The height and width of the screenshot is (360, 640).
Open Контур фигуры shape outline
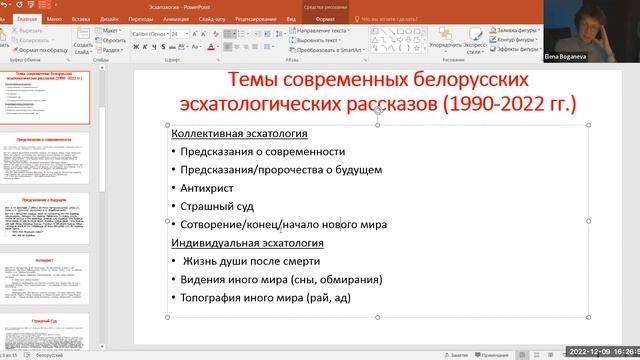click(x=513, y=40)
